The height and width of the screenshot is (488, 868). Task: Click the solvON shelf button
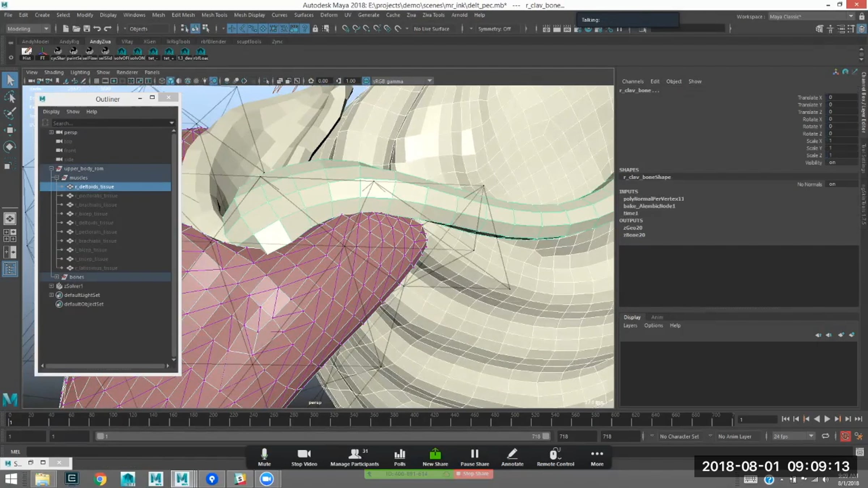coord(137,53)
